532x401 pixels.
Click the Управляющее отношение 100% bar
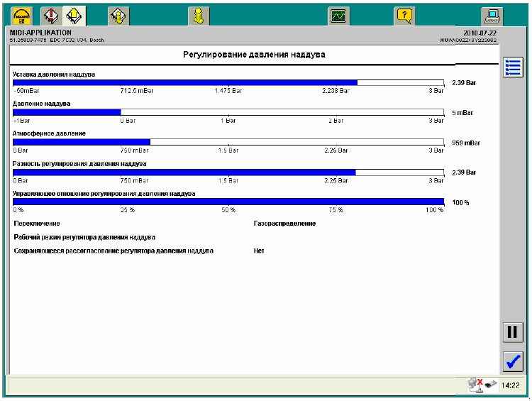(228, 202)
